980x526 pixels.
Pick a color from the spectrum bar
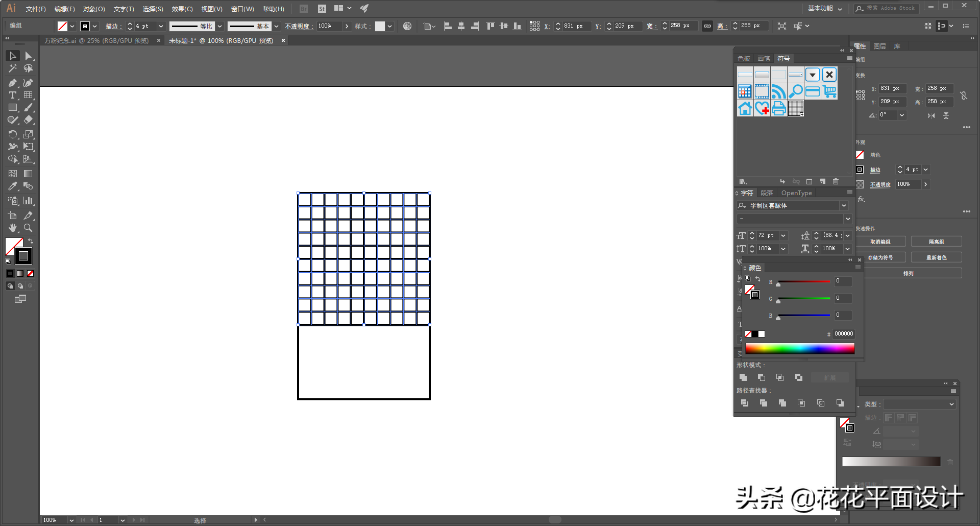point(800,349)
